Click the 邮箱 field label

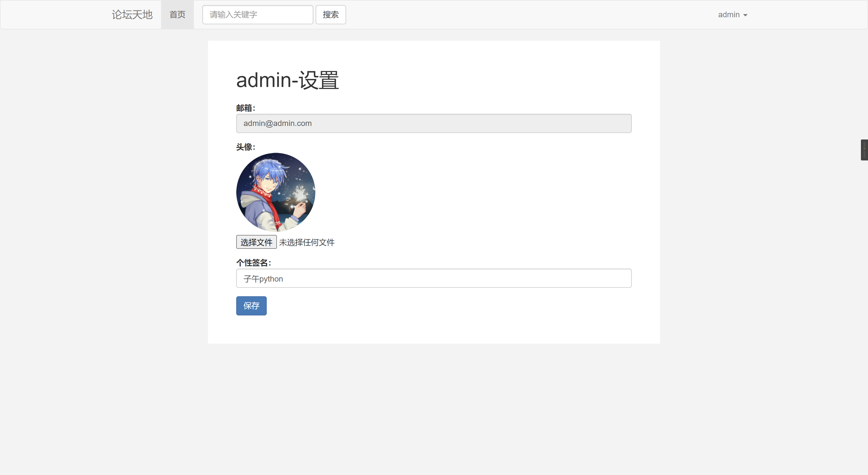pos(246,108)
